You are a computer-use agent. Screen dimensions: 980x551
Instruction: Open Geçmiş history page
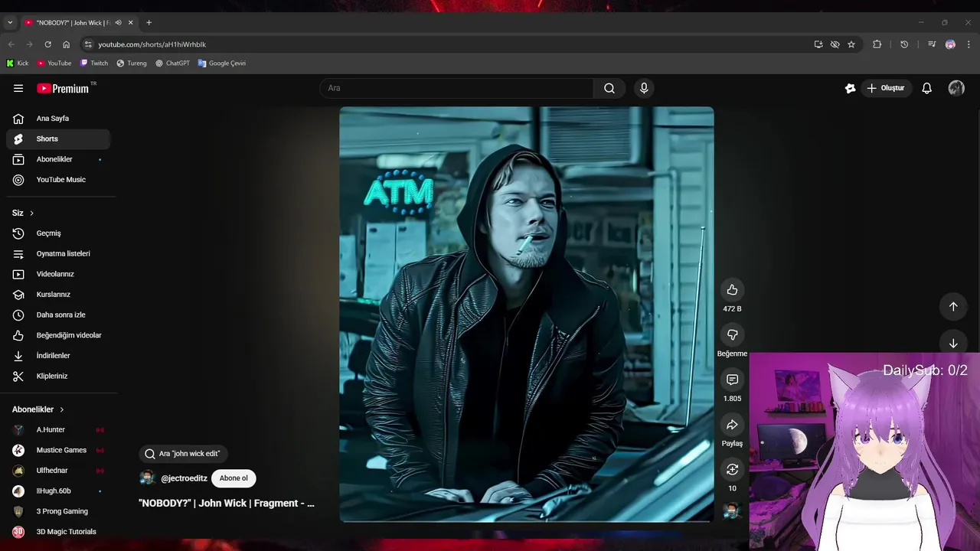click(58, 233)
